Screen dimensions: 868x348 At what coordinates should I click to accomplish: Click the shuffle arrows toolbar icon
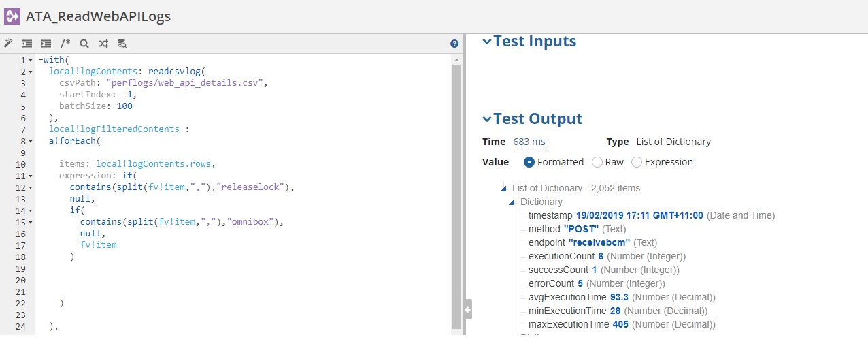point(103,44)
